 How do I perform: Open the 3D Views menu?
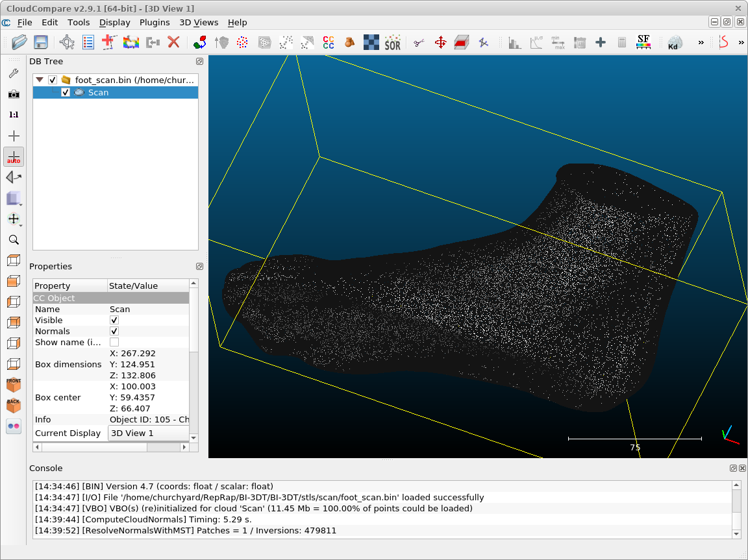click(199, 23)
